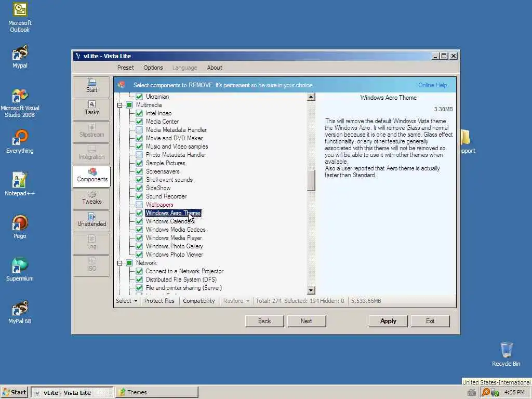Open Microsoft Outlook desktop icon
532x399 pixels.
point(20,17)
